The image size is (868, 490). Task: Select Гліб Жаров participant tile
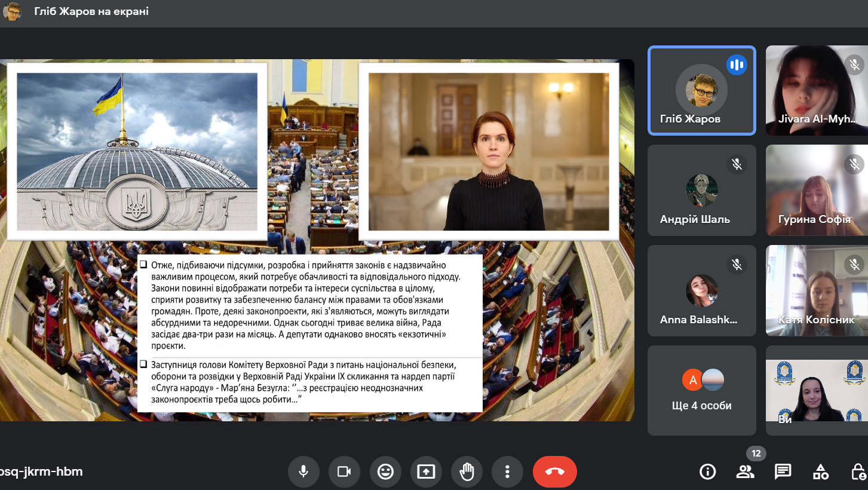click(x=702, y=91)
